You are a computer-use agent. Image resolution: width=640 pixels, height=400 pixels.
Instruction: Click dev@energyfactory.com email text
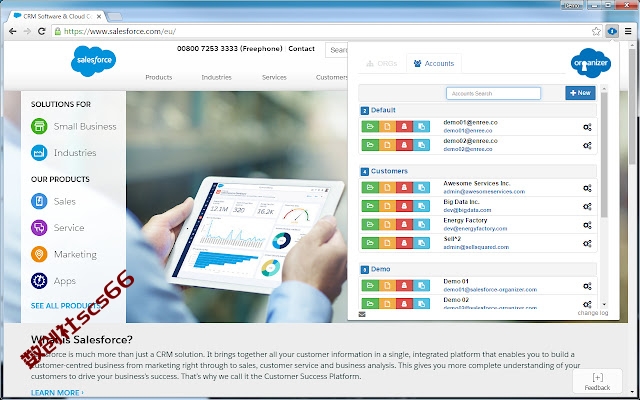pos(475,229)
